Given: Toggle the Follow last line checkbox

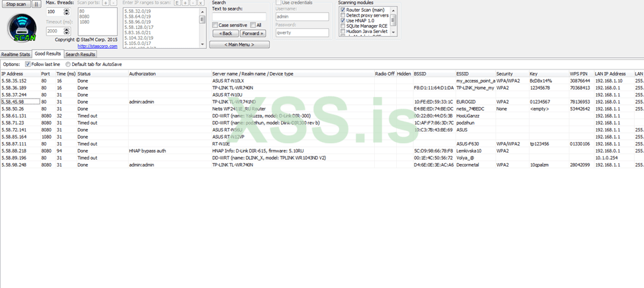Looking at the screenshot, I should (x=28, y=64).
